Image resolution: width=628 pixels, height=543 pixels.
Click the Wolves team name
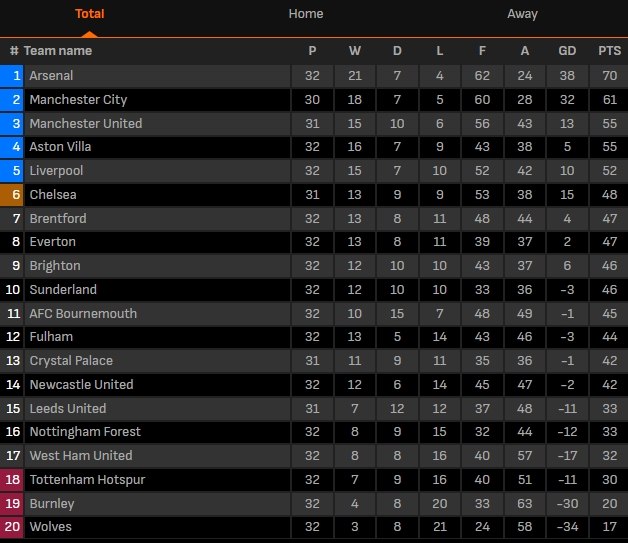[50, 527]
